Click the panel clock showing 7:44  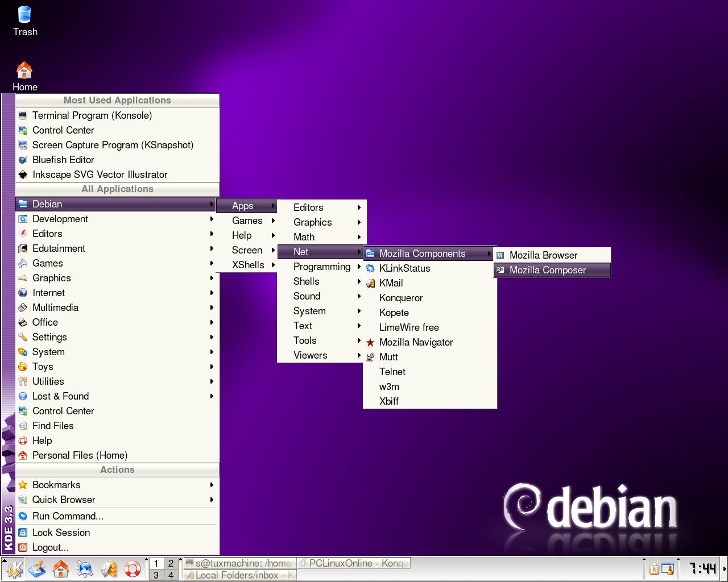702,569
